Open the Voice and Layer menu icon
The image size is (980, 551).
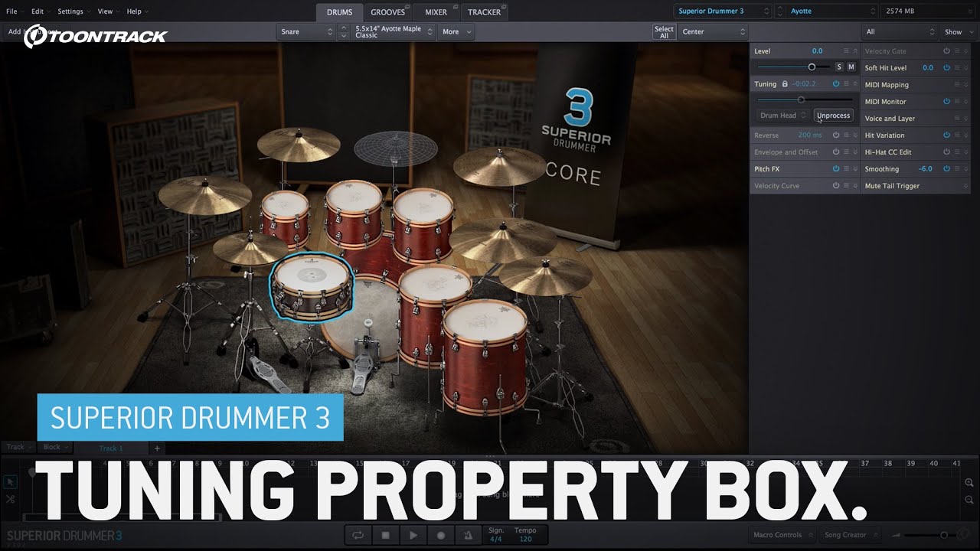pos(956,119)
